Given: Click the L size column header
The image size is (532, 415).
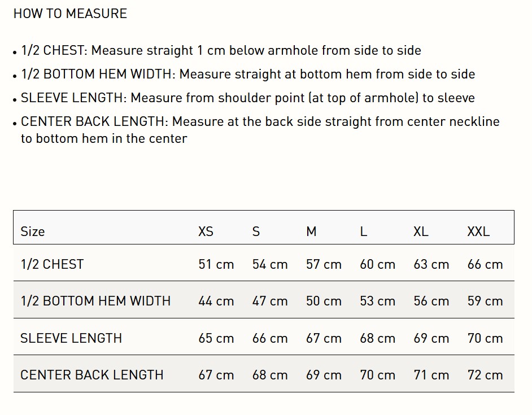Looking at the screenshot, I should pos(364,231).
